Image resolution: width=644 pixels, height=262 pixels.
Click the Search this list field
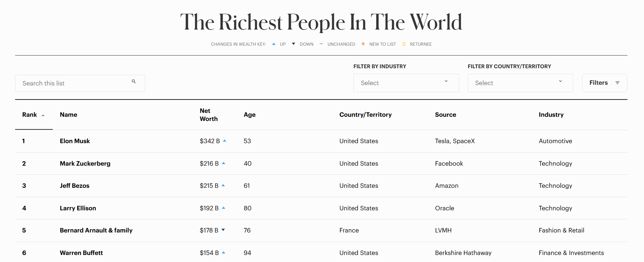pyautogui.click(x=74, y=83)
